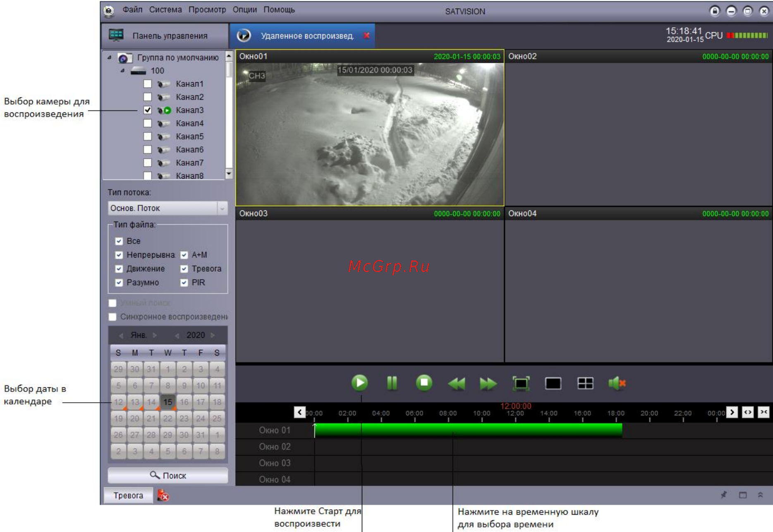Stop the playback

click(x=424, y=383)
